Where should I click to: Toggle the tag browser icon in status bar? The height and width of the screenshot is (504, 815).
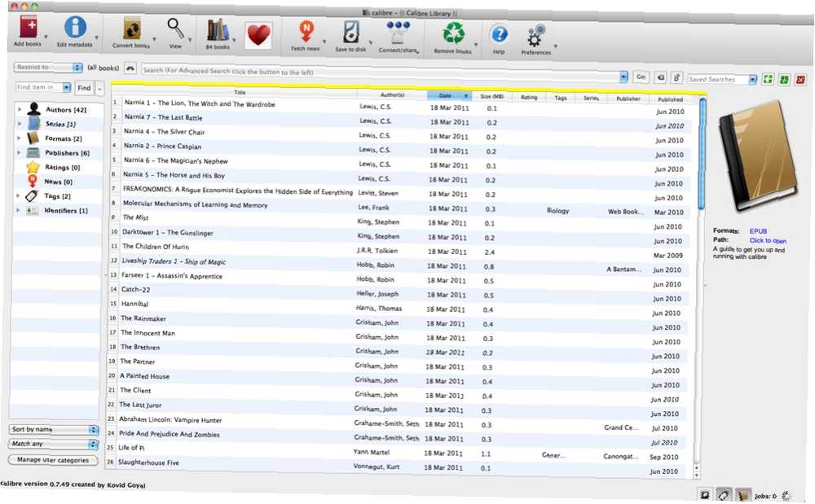pyautogui.click(x=724, y=495)
